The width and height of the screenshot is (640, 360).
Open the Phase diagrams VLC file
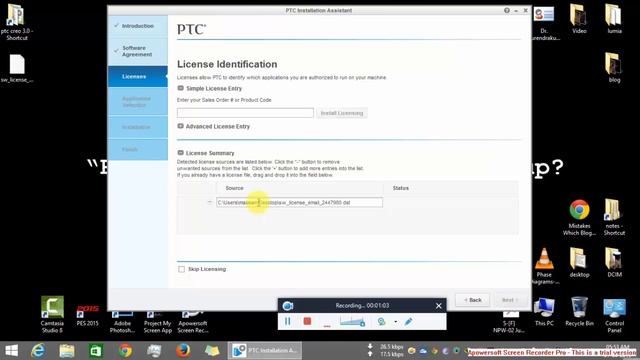544,266
